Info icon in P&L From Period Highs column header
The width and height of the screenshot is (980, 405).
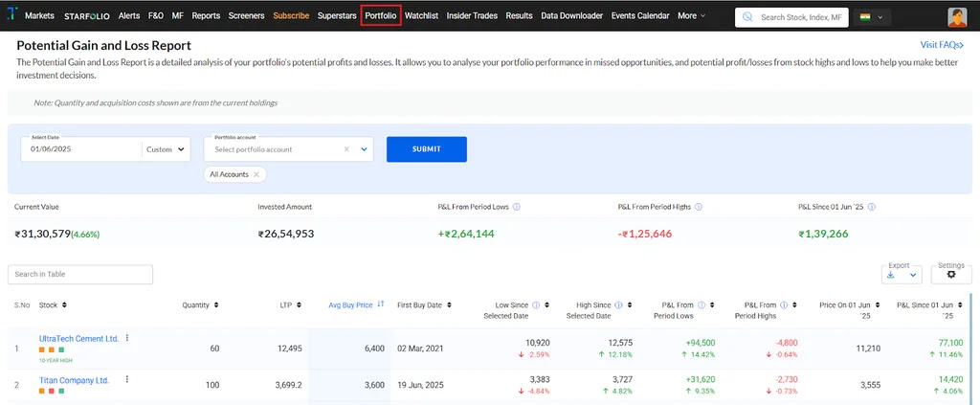(x=784, y=305)
